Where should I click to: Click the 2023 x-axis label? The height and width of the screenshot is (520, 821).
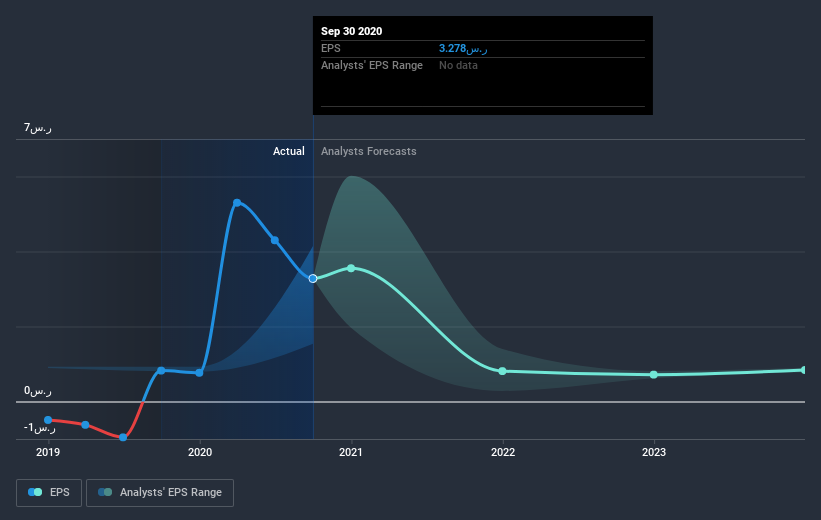coord(653,452)
